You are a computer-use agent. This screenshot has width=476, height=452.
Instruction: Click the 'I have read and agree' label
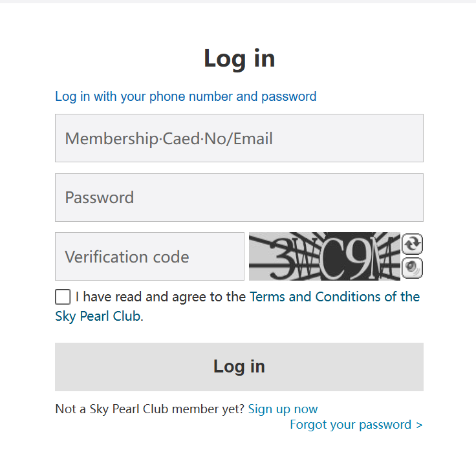tap(160, 297)
